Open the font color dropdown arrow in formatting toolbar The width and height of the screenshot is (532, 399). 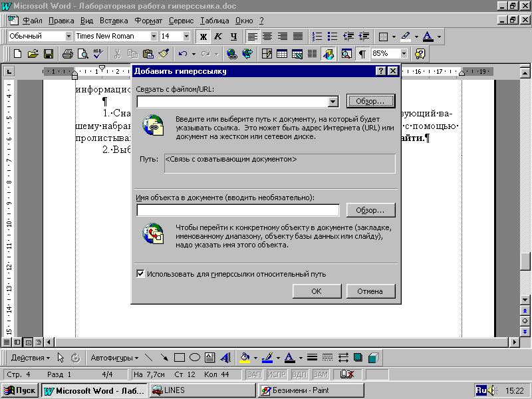(x=439, y=37)
